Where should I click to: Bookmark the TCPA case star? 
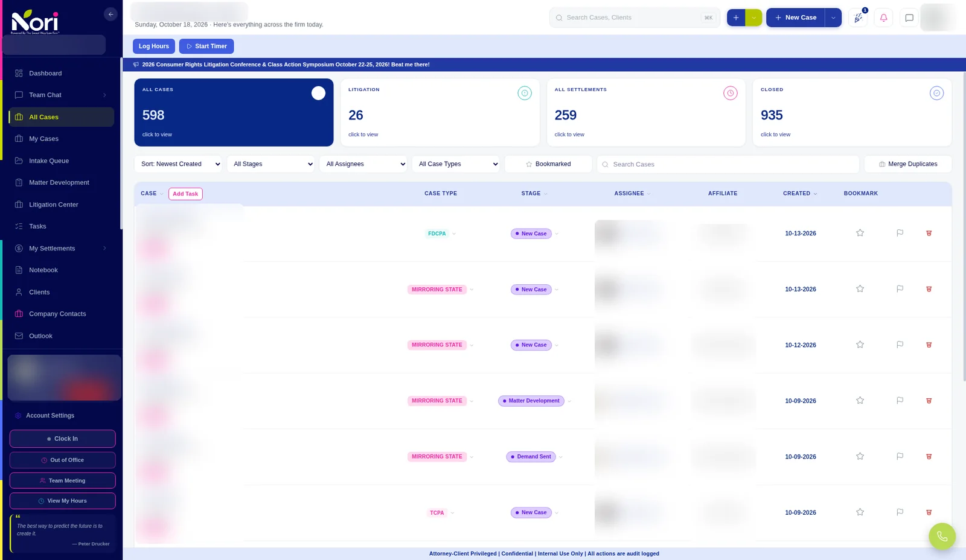860,512
